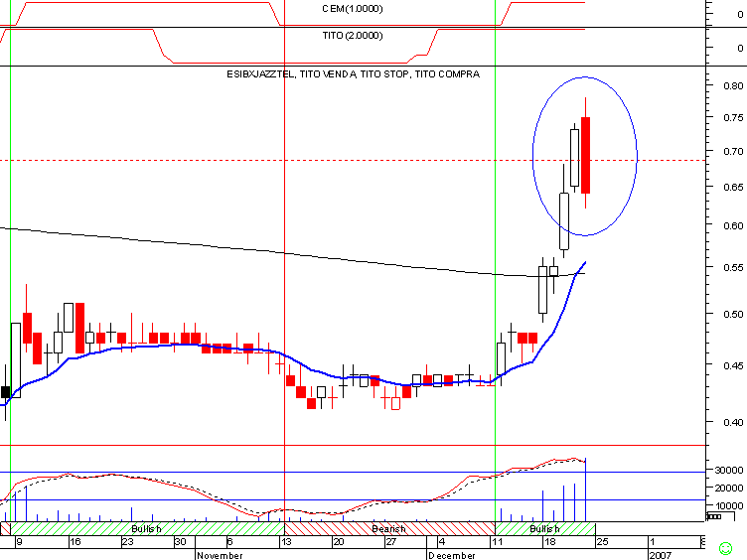Image resolution: width=747 pixels, height=560 pixels.
Task: Click the November month label
Action: coord(220,555)
